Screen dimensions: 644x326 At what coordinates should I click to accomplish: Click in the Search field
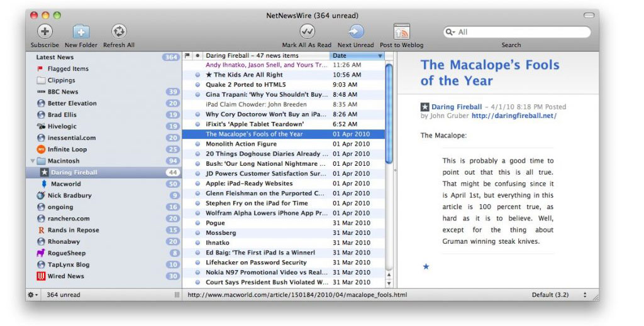517,32
